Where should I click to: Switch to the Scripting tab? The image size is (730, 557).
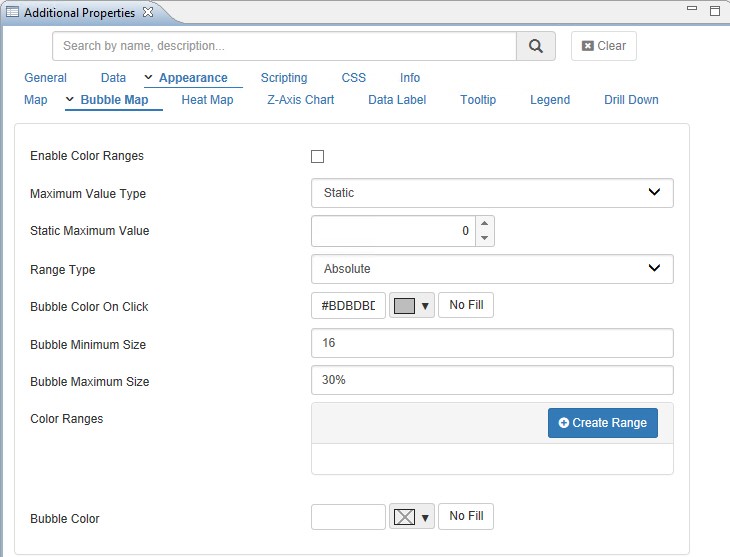284,78
